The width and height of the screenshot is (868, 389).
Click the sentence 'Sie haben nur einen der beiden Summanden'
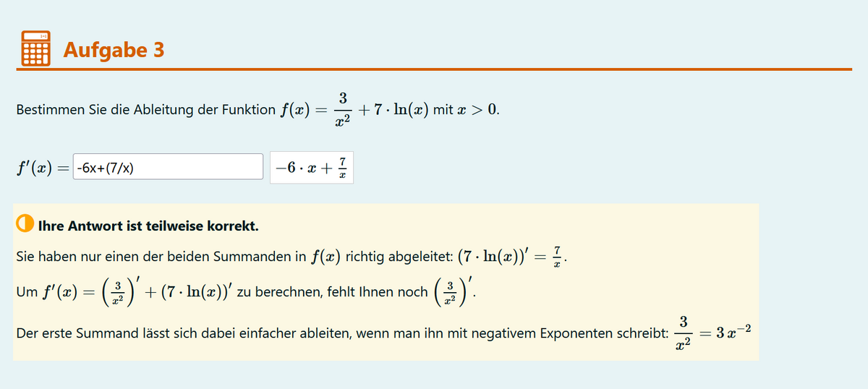[156, 256]
